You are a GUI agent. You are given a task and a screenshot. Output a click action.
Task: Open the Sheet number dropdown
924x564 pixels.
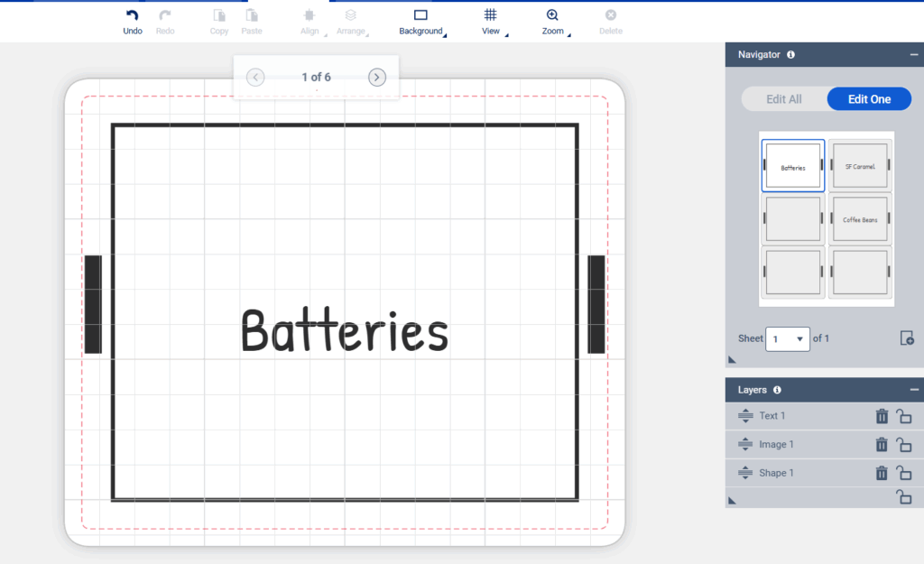click(x=787, y=339)
